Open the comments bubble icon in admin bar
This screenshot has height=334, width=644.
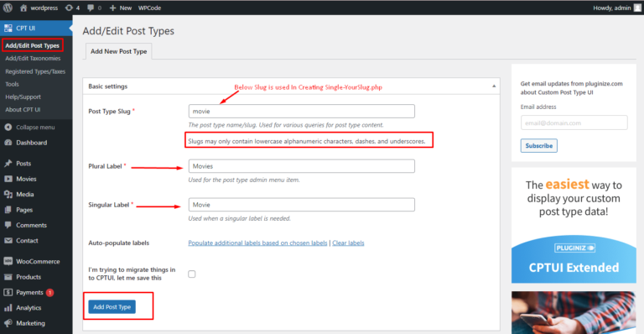pos(91,8)
